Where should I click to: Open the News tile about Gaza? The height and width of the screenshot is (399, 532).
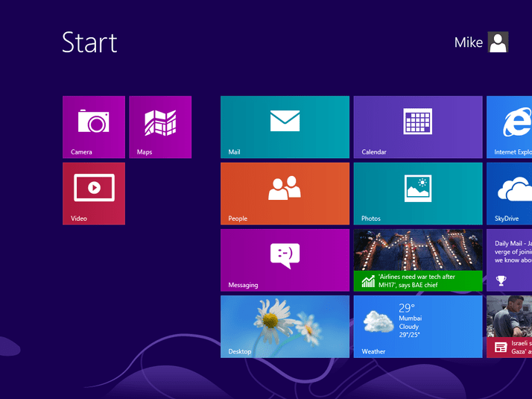509,327
